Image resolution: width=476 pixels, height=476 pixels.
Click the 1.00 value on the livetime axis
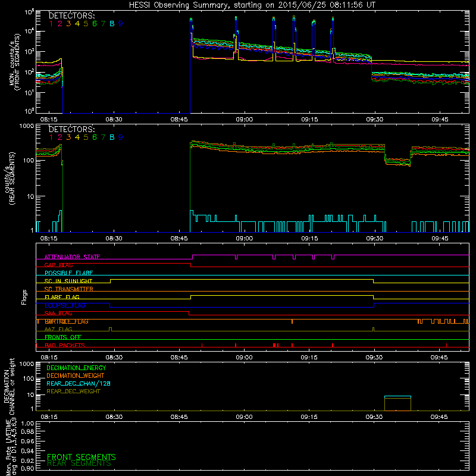pyautogui.click(x=28, y=423)
